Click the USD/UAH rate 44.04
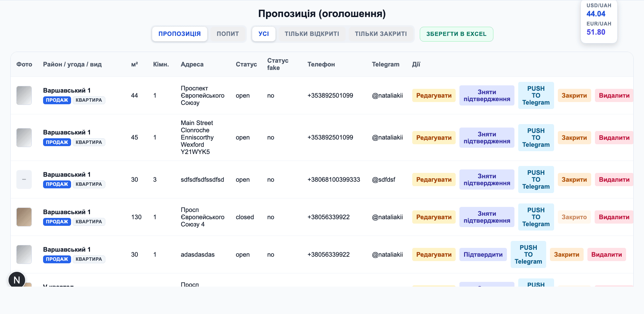Image resolution: width=644 pixels, height=314 pixels. 596,14
